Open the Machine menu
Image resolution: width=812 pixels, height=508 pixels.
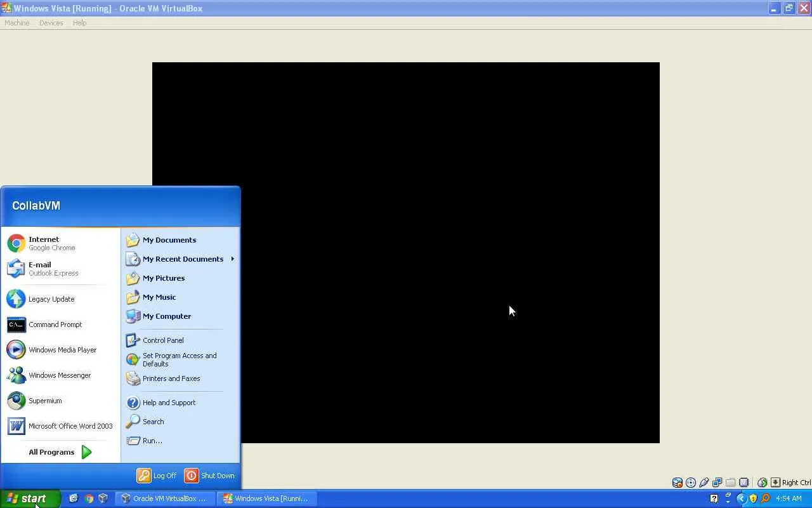(x=17, y=23)
